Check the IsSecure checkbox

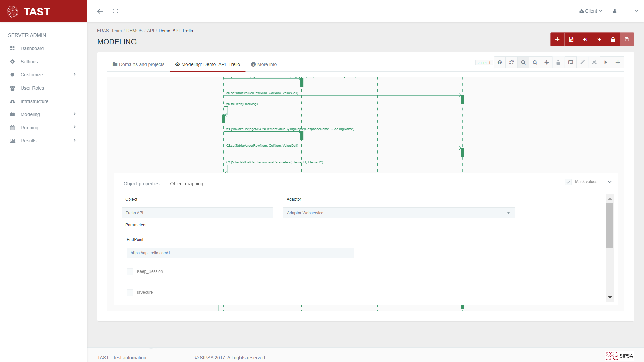click(x=130, y=293)
